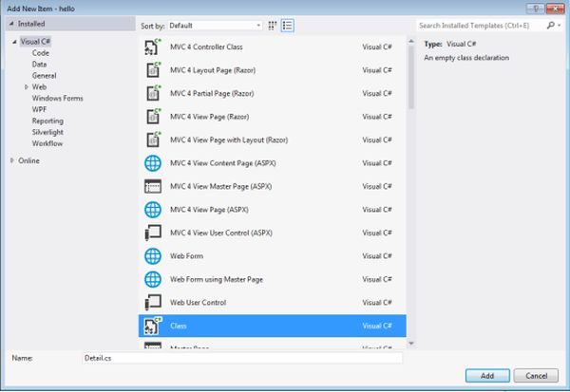The width and height of the screenshot is (570, 392).
Task: Click the MVC 4 Controller Class icon
Action: point(153,47)
